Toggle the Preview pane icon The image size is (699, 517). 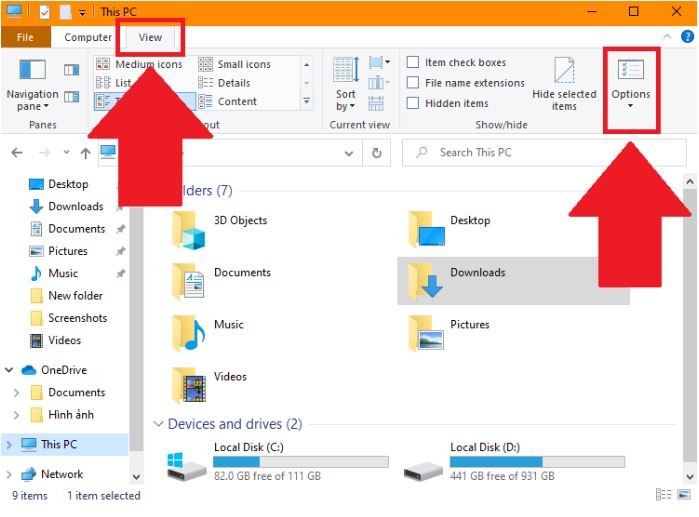pos(71,70)
